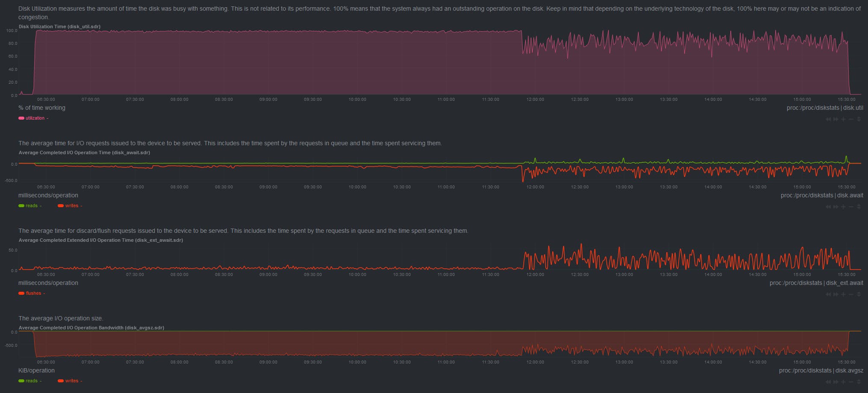The image size is (868, 393).
Task: Zoom out on the disk.avgsz chart
Action: click(851, 382)
